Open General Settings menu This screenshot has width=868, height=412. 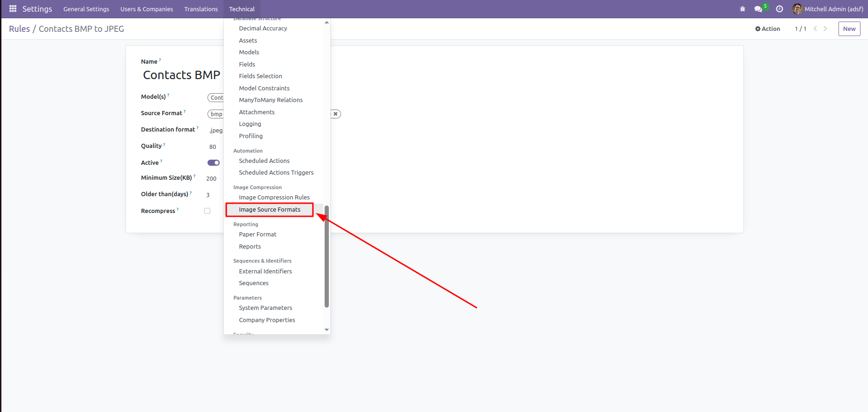pyautogui.click(x=86, y=9)
